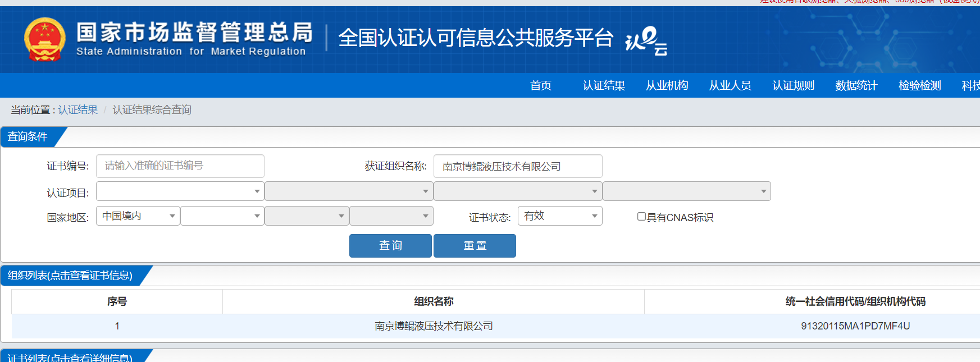Go to 从业人员 in the nav bar

[x=730, y=85]
